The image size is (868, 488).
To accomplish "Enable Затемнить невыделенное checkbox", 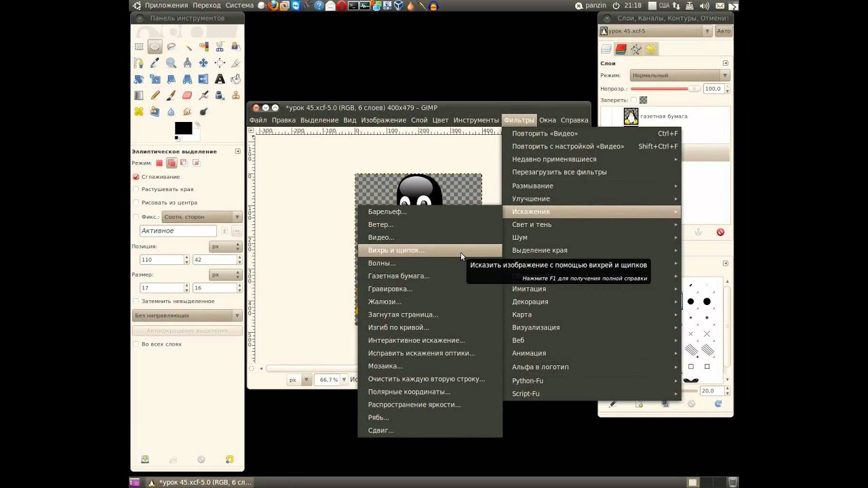I will (x=136, y=301).
